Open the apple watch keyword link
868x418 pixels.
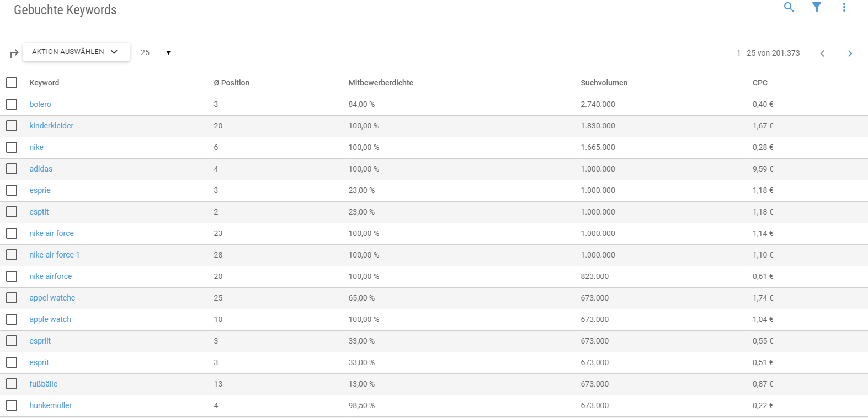(x=50, y=319)
